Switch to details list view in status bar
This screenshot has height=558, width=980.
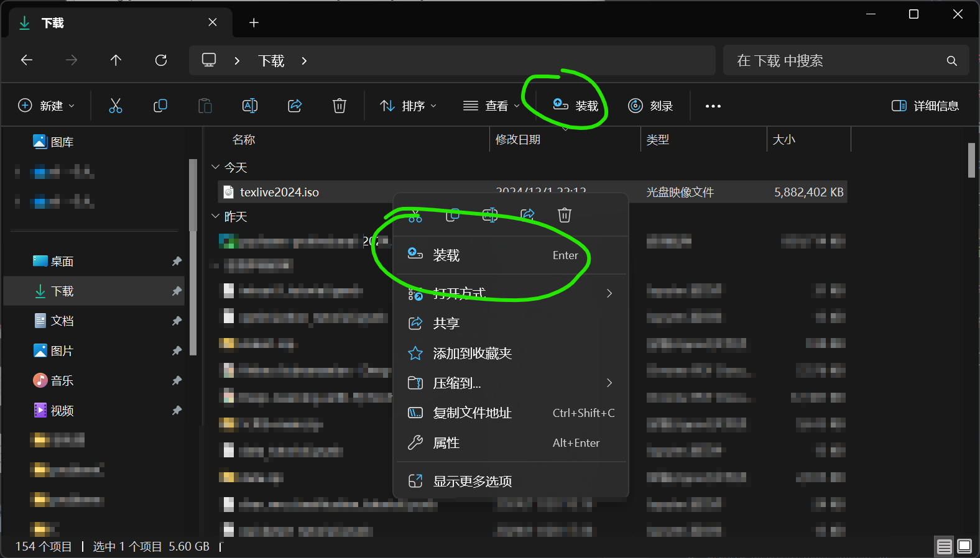click(945, 546)
